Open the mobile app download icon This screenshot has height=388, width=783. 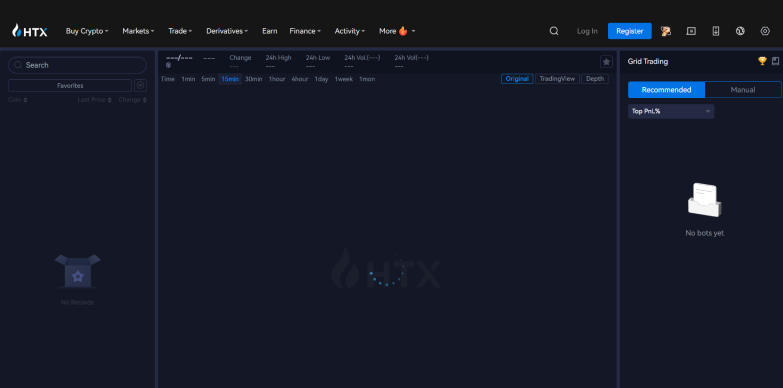tap(716, 31)
